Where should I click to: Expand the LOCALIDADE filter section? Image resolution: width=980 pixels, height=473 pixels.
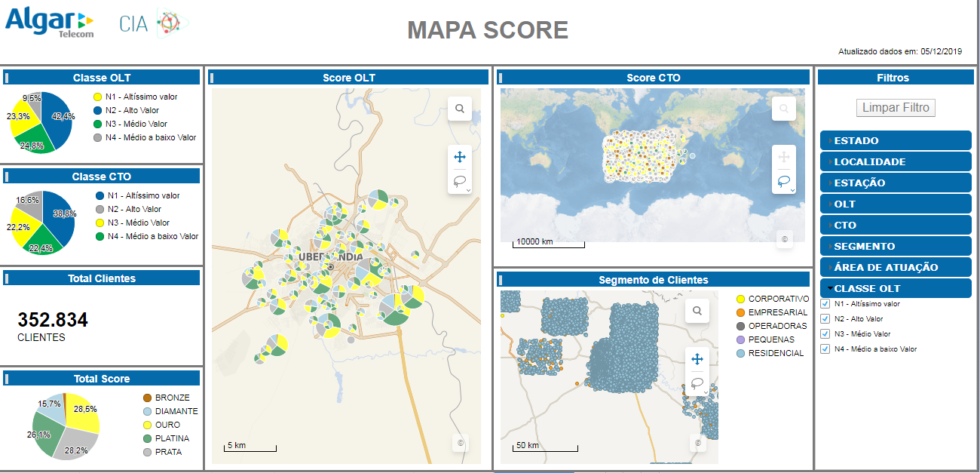[895, 161]
